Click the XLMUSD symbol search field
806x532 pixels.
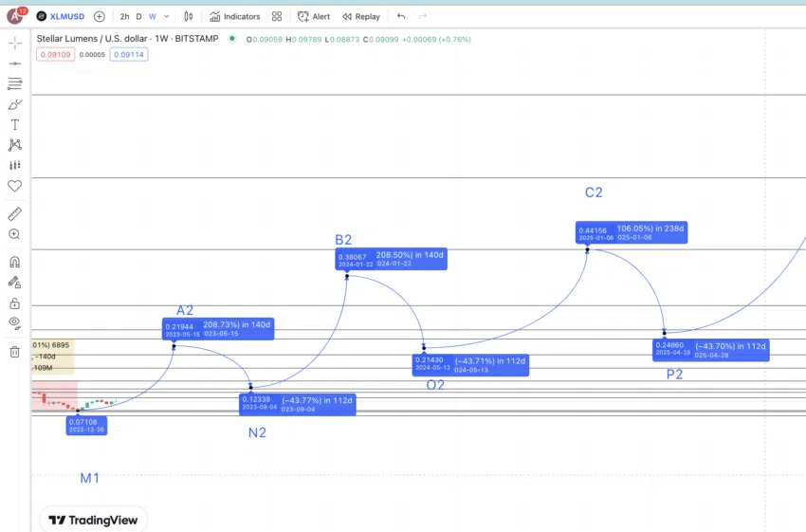[x=62, y=16]
